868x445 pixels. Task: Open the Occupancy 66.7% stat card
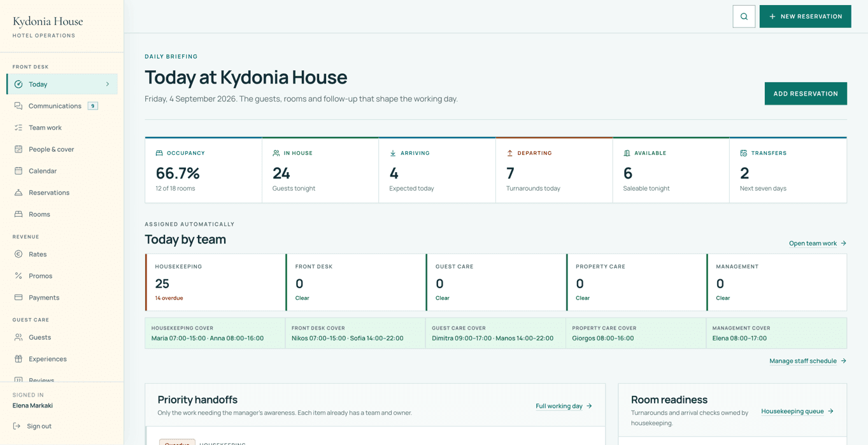204,171
